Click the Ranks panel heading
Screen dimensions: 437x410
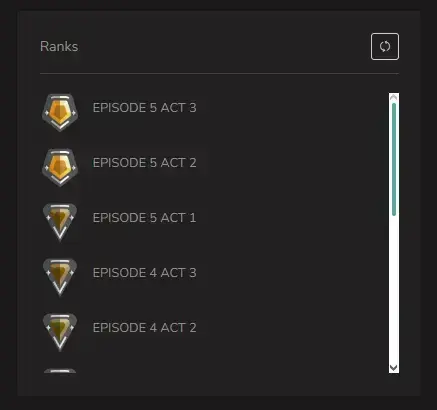point(59,46)
